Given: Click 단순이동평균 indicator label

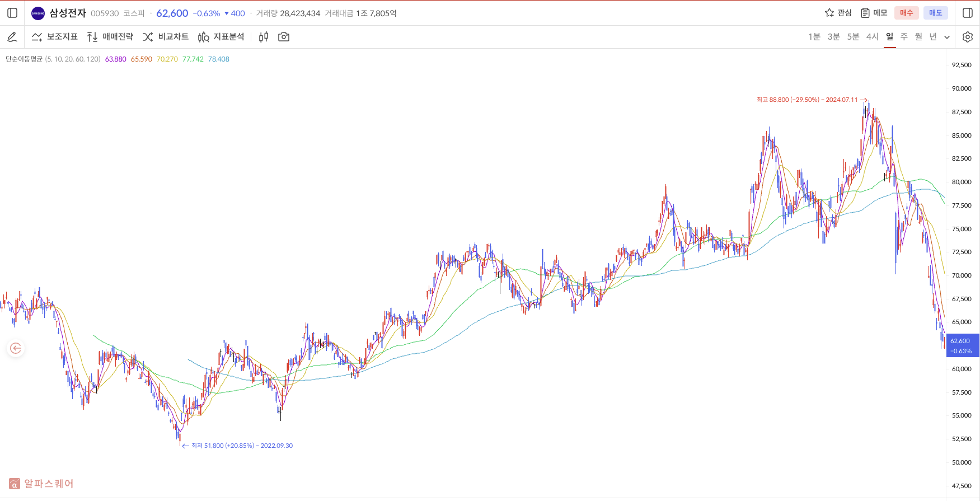Looking at the screenshot, I should [24, 59].
